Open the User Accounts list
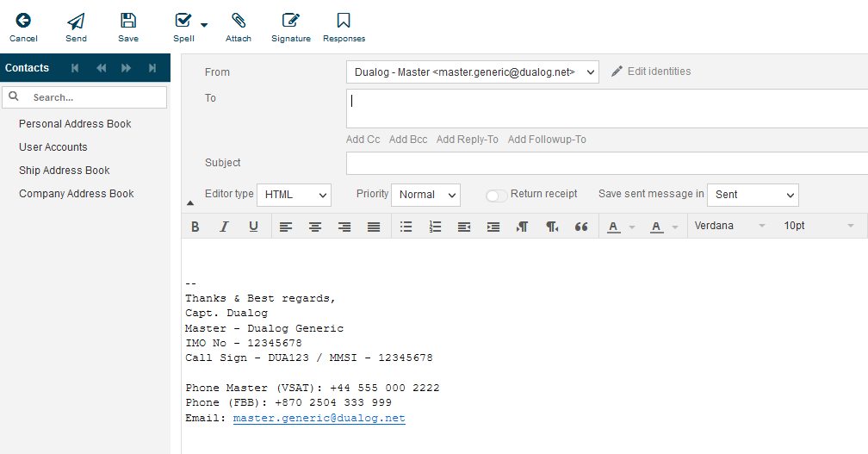Screen dimensions: 868x454 click(53, 147)
